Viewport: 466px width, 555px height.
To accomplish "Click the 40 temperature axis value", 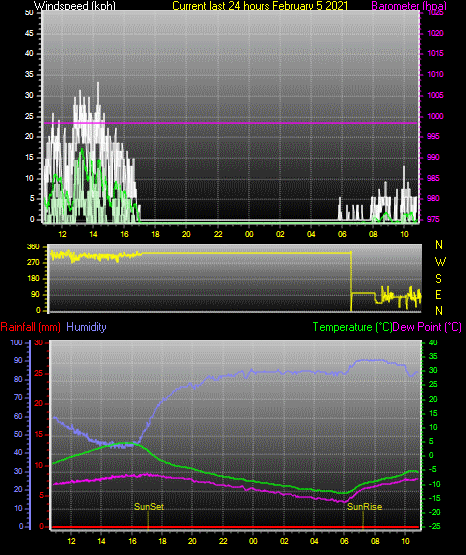I will tap(433, 343).
